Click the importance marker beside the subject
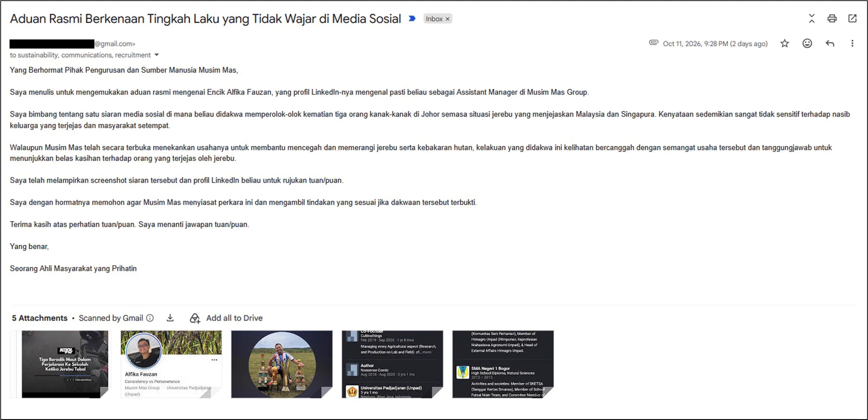The image size is (868, 420). 412,19
